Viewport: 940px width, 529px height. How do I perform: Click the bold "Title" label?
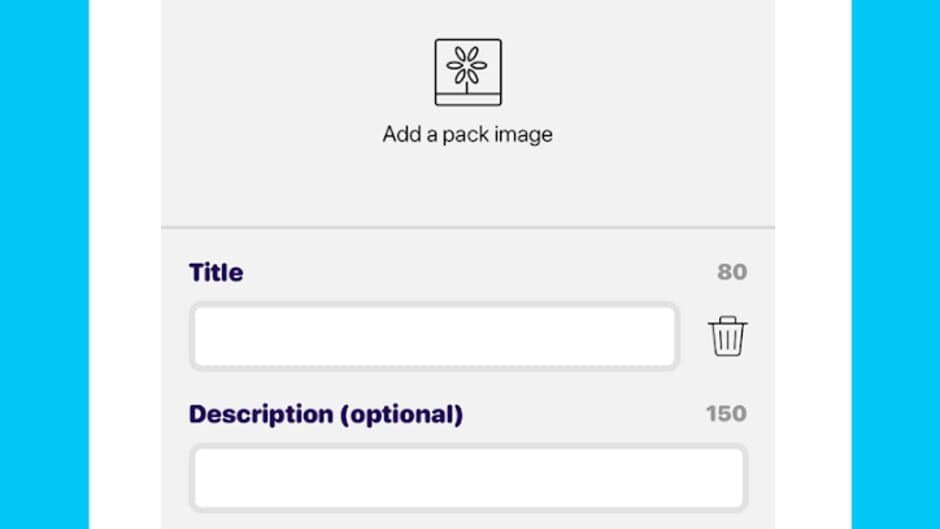[x=216, y=272]
